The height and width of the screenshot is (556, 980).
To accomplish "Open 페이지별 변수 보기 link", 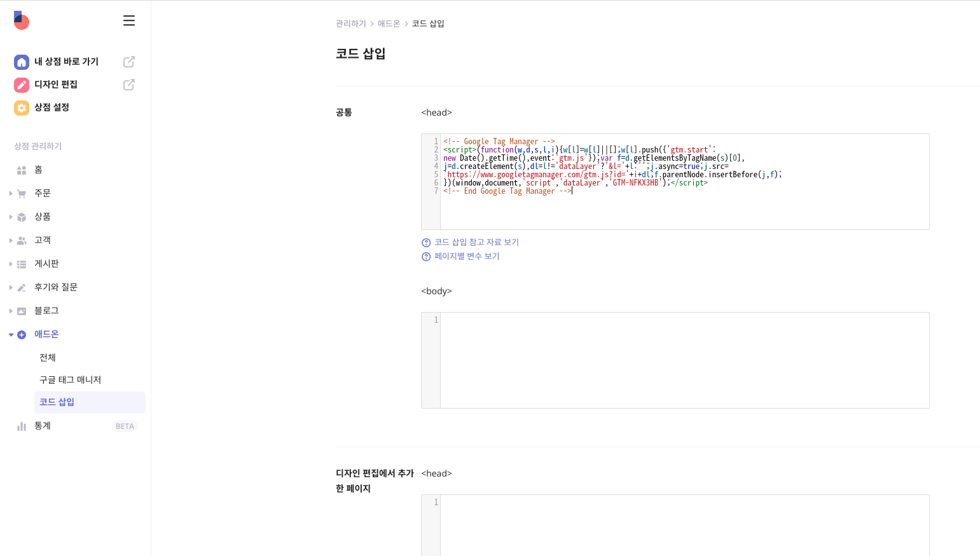I will pos(467,256).
